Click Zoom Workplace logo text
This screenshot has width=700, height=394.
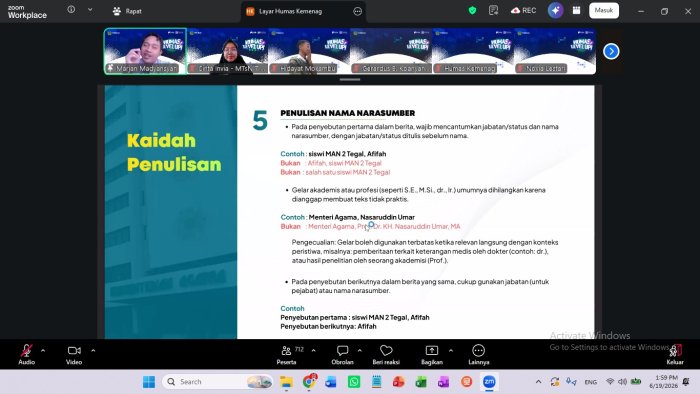pyautogui.click(x=27, y=12)
